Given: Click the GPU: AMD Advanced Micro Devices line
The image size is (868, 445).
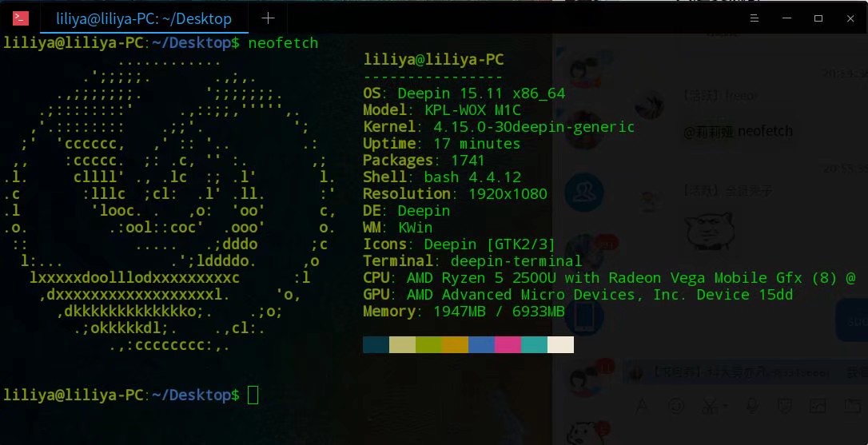Looking at the screenshot, I should click(x=578, y=295).
